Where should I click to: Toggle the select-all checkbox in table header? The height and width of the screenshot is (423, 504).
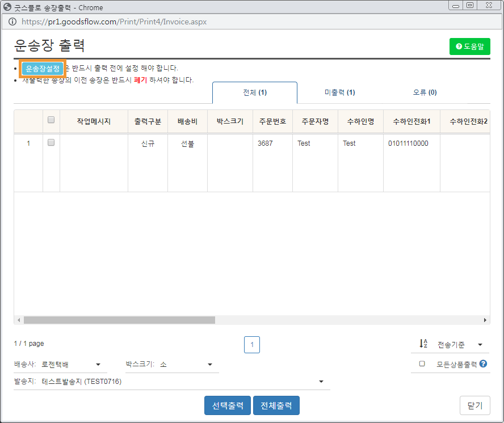tap(51, 120)
